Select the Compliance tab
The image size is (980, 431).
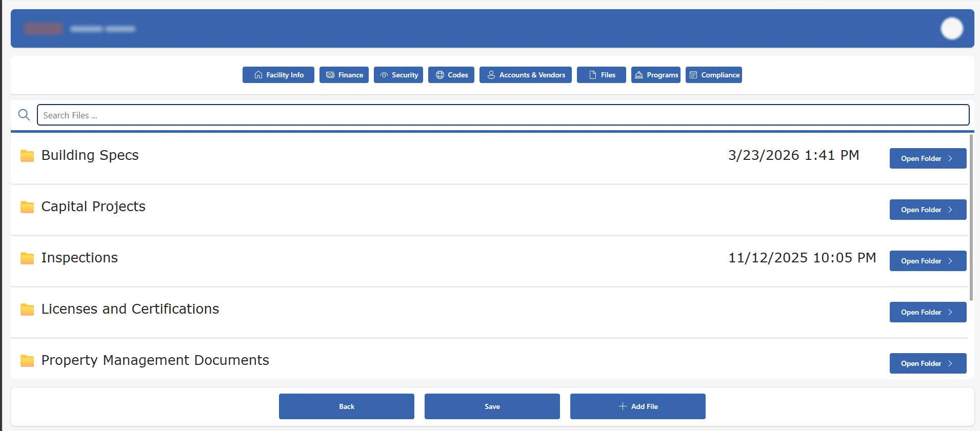pos(714,75)
